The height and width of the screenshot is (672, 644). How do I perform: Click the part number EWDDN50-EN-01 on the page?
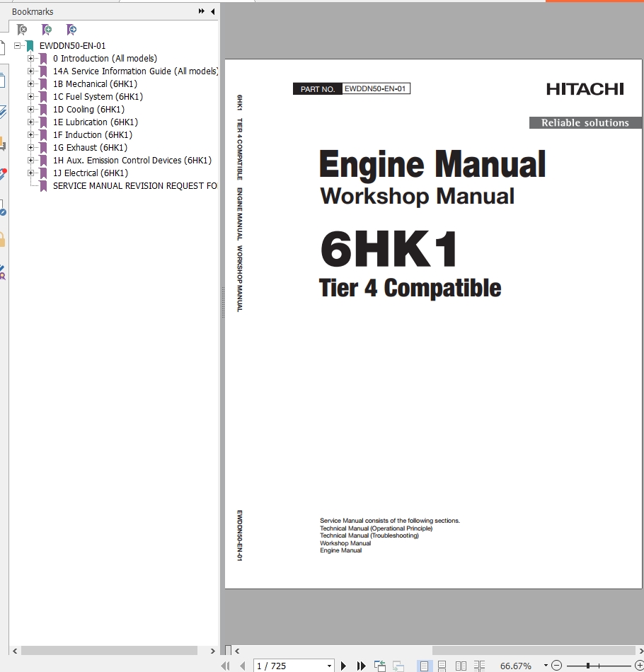375,88
